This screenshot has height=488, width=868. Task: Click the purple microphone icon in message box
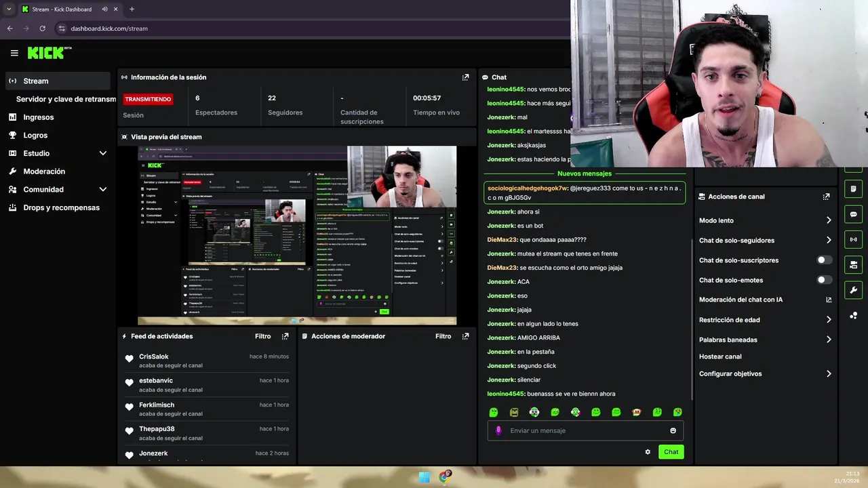click(x=498, y=430)
